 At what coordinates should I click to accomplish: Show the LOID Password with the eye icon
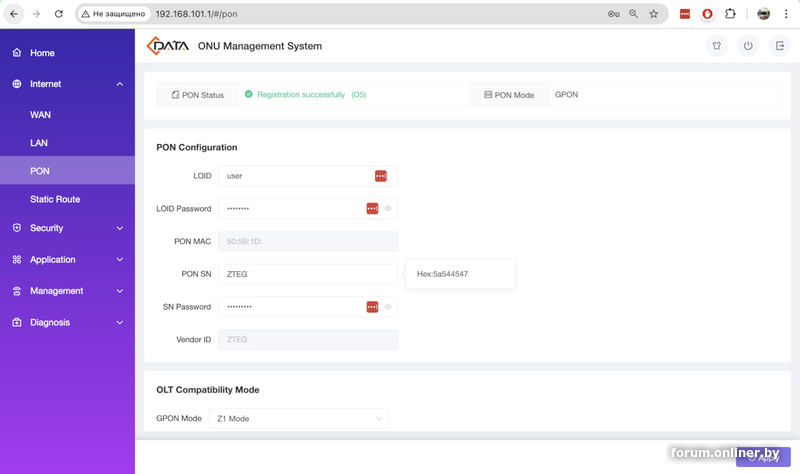pyautogui.click(x=388, y=209)
